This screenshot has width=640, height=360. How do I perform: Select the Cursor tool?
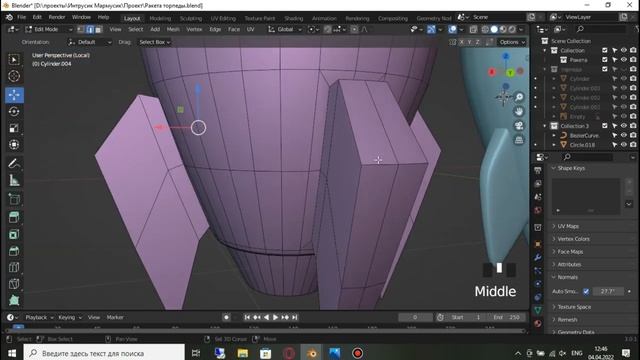click(14, 76)
